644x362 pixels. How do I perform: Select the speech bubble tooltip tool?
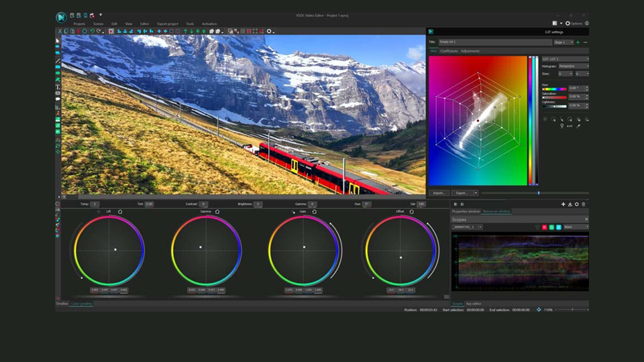tap(58, 99)
